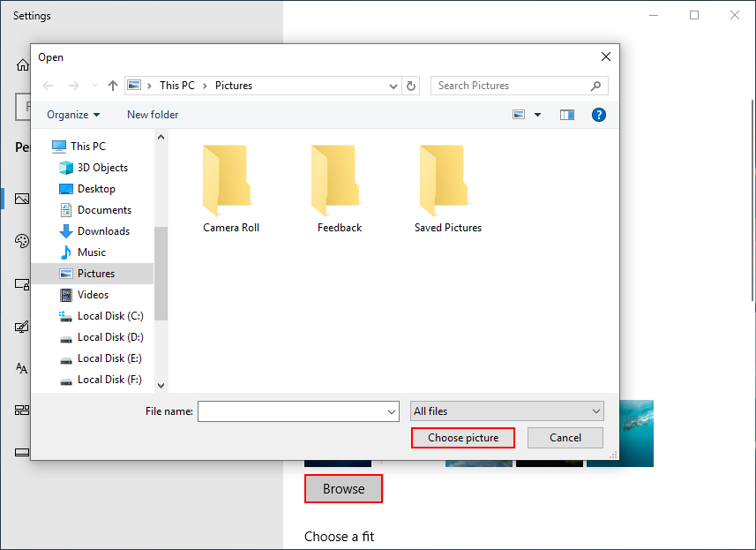
Task: Open dialog help question mark
Action: (598, 115)
